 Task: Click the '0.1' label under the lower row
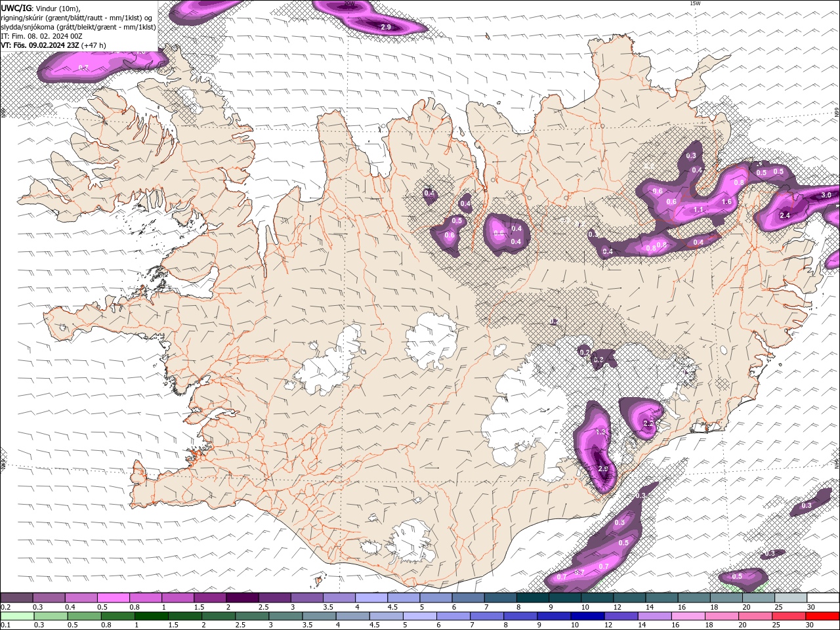pyautogui.click(x=5, y=625)
